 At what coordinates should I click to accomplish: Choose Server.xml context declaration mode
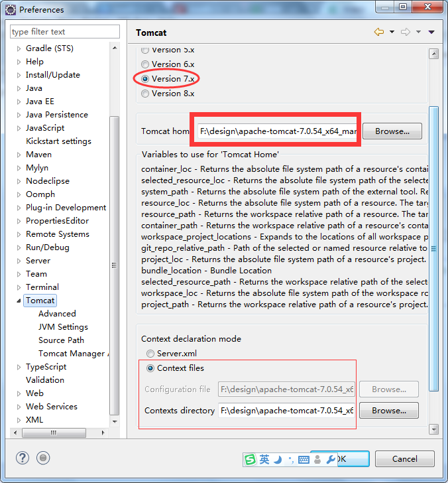click(x=150, y=354)
